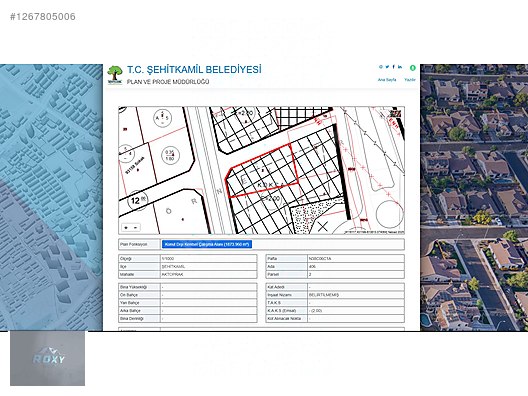Click the Kot Alınacak Nokta label
528x396 pixels.
tap(284, 319)
